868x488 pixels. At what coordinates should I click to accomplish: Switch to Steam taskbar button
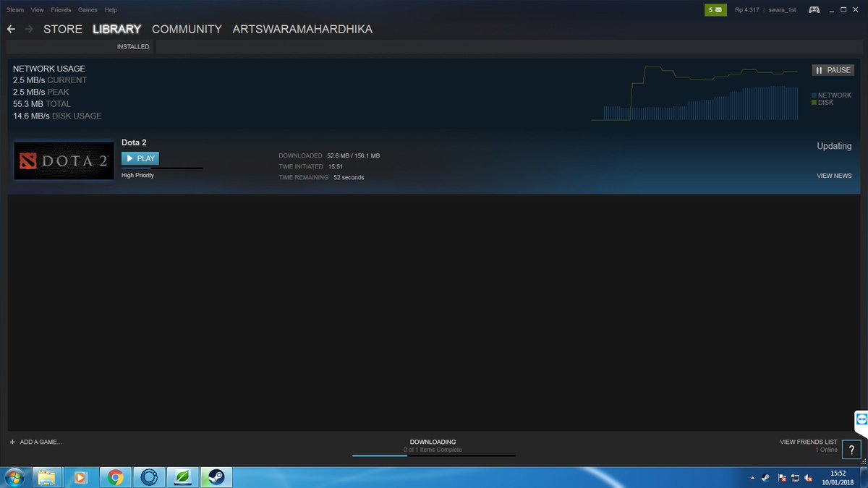tap(216, 477)
